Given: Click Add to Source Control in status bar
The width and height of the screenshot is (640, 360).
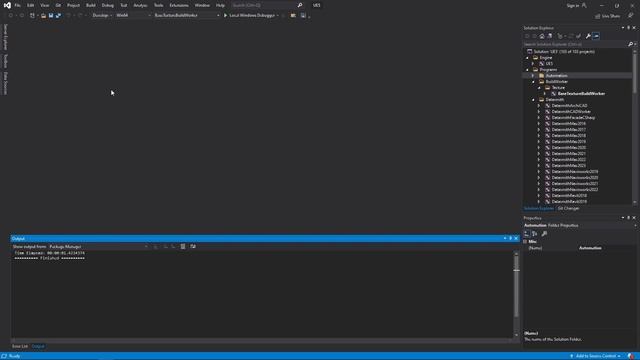Looking at the screenshot, I should click(596, 356).
